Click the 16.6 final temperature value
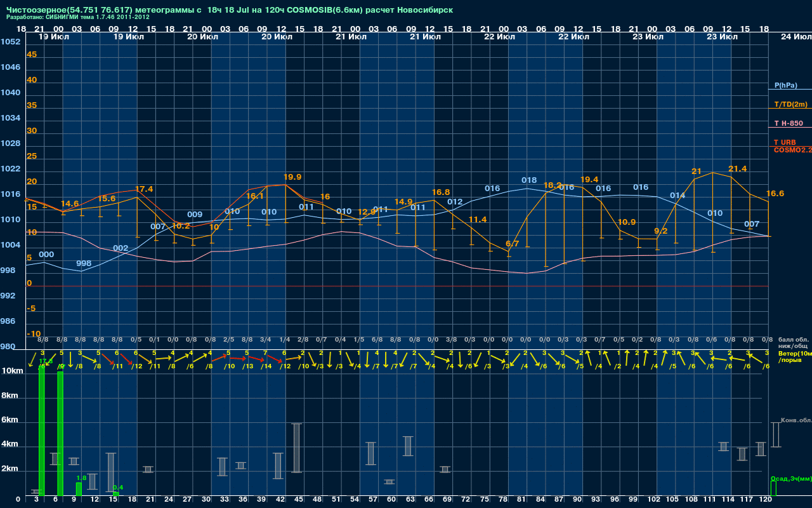 pos(775,194)
